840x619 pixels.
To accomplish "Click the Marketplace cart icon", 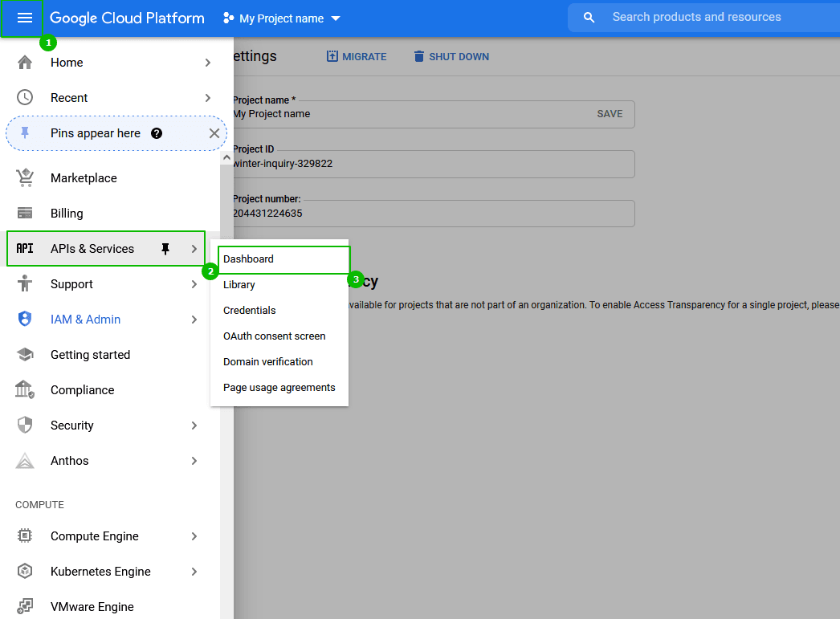I will click(25, 178).
